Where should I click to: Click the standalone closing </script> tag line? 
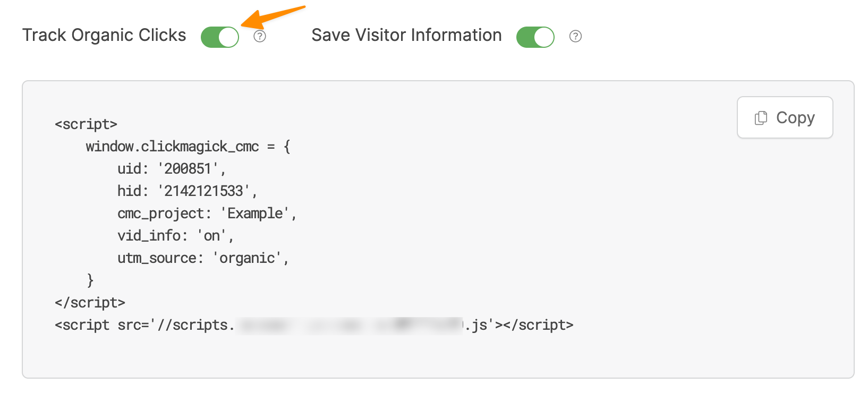click(x=90, y=303)
